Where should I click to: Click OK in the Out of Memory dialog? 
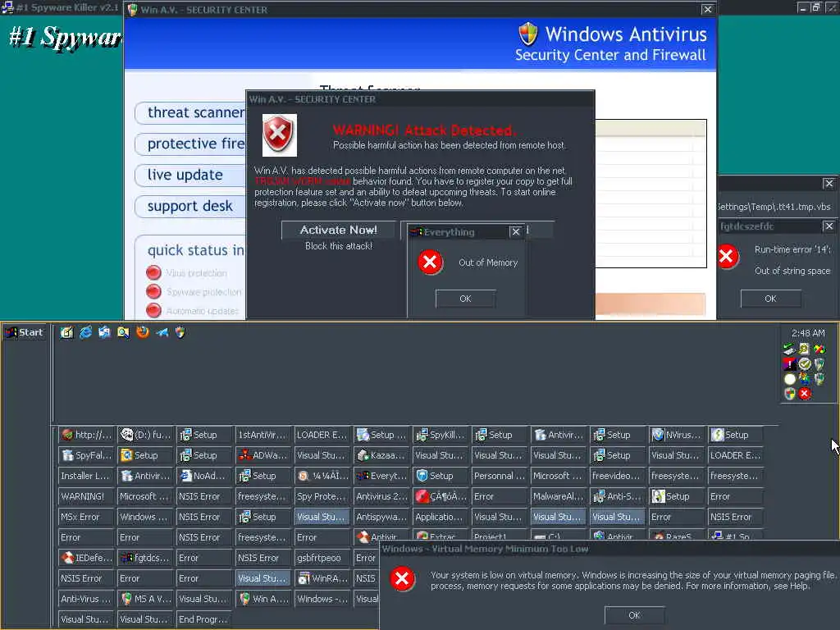466,299
